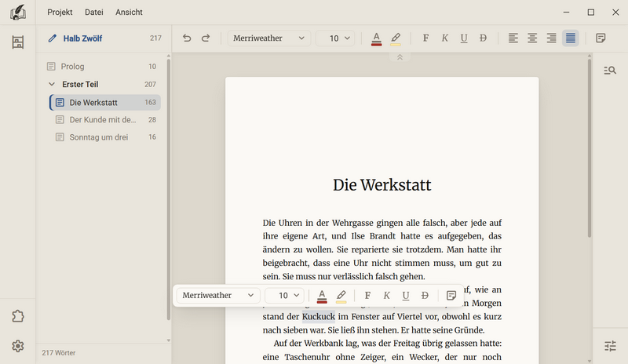628x364 pixels.
Task: Open the plugins puzzle-piece icon
Action: (17, 316)
